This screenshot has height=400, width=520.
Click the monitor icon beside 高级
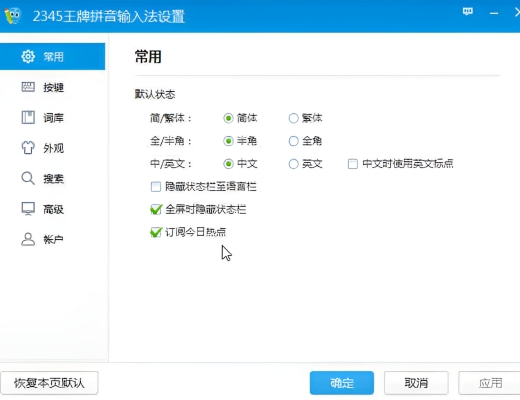tap(28, 209)
